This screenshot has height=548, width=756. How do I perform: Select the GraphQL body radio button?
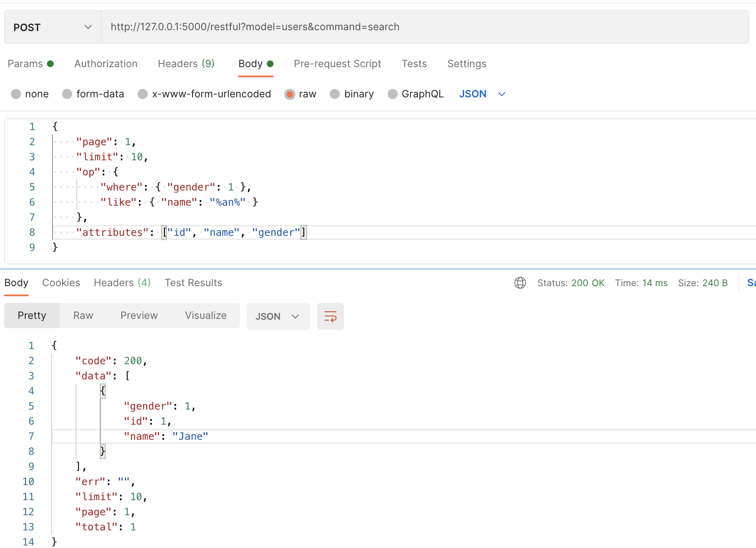tap(393, 94)
